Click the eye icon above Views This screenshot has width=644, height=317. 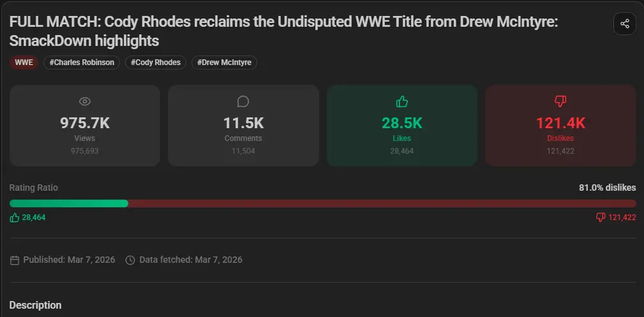click(85, 101)
